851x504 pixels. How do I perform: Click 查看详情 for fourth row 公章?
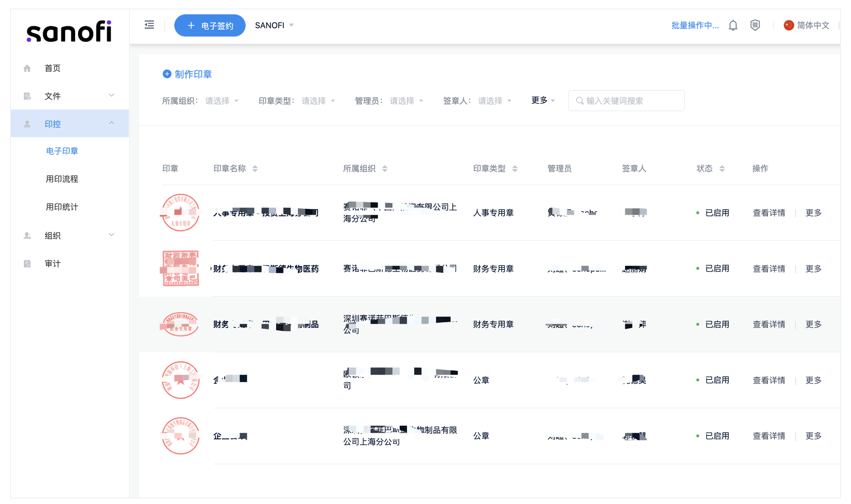click(x=769, y=380)
